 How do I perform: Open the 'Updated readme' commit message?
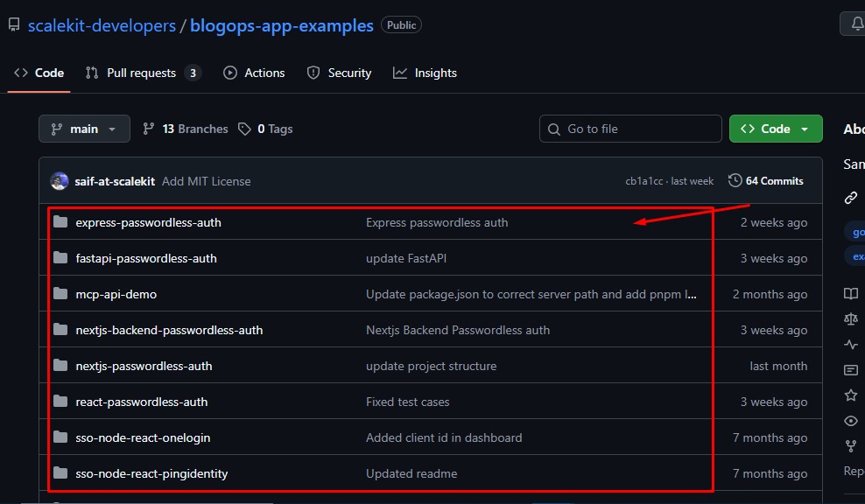point(411,473)
